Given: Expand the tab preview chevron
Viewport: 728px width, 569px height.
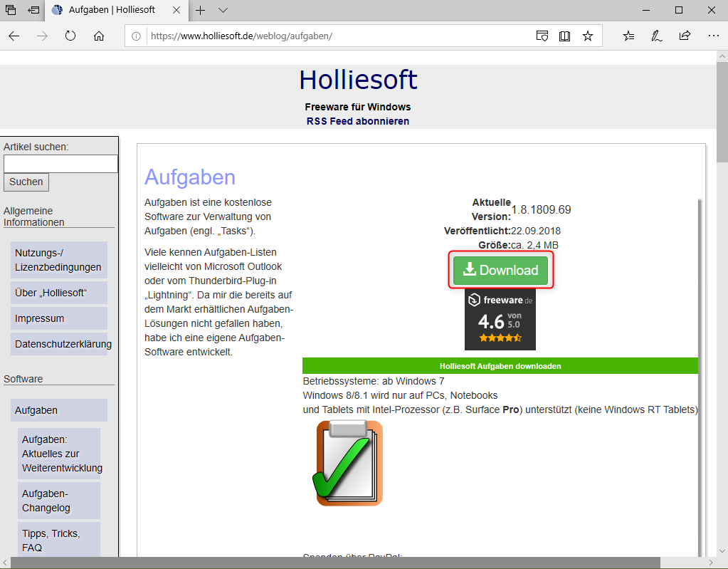Looking at the screenshot, I should coord(223,10).
